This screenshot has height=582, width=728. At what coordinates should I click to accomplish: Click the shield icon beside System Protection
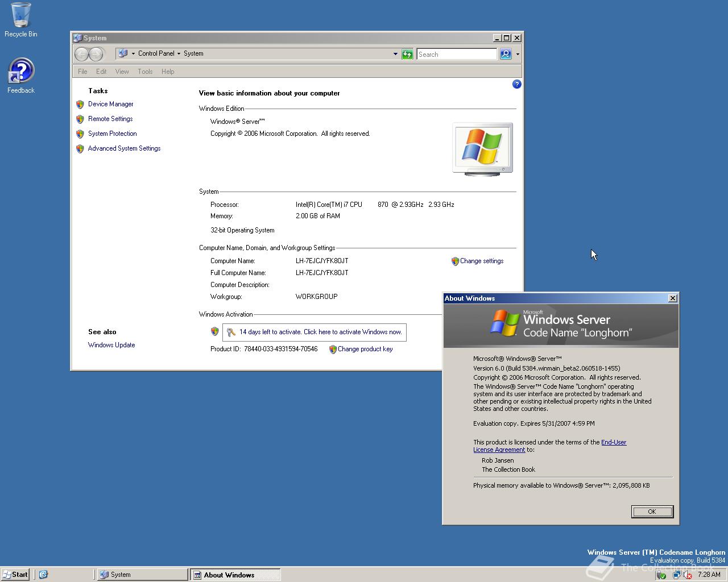point(80,134)
